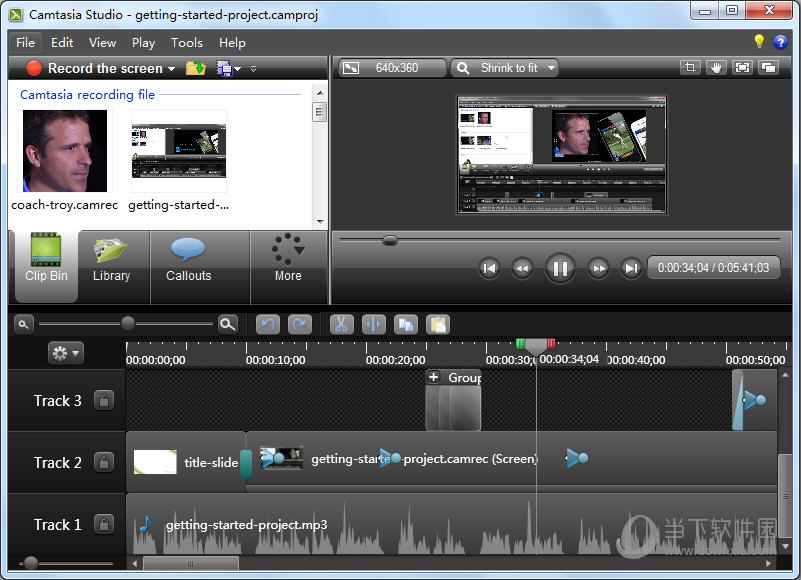The width and height of the screenshot is (801, 580).
Task: Click the red Record the screen icon
Action: [34, 68]
